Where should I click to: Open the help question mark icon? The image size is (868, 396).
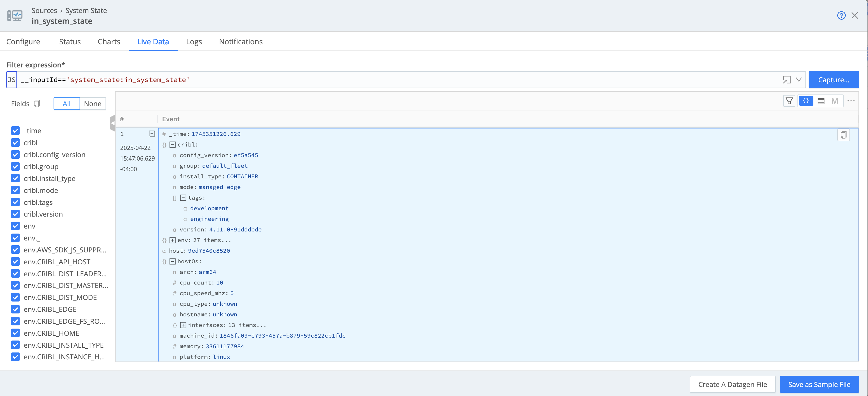click(x=841, y=15)
